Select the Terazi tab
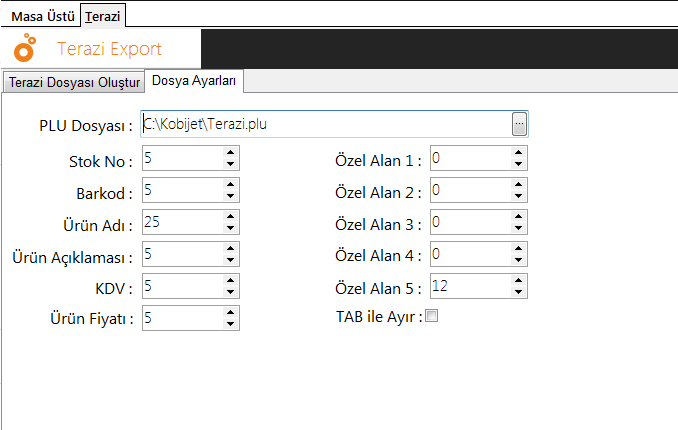678x430 pixels. click(x=102, y=16)
